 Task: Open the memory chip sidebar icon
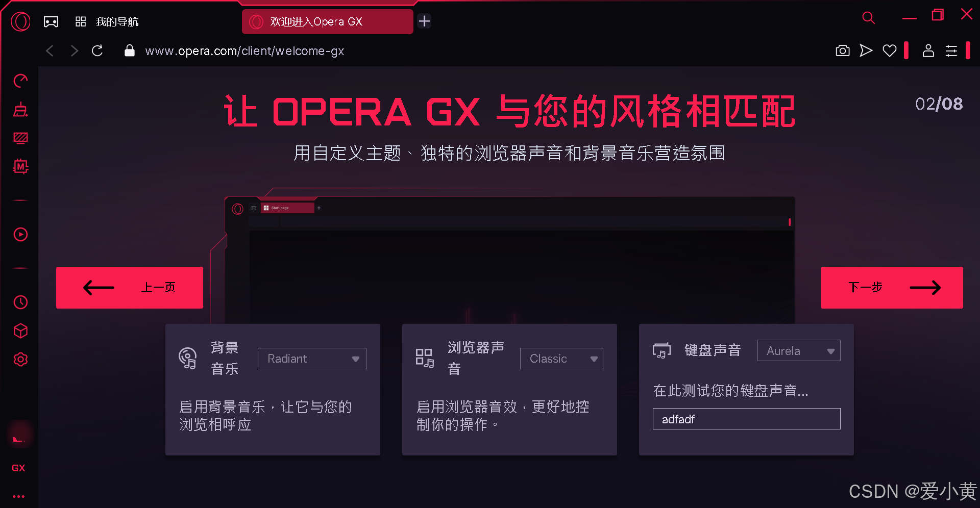(20, 166)
